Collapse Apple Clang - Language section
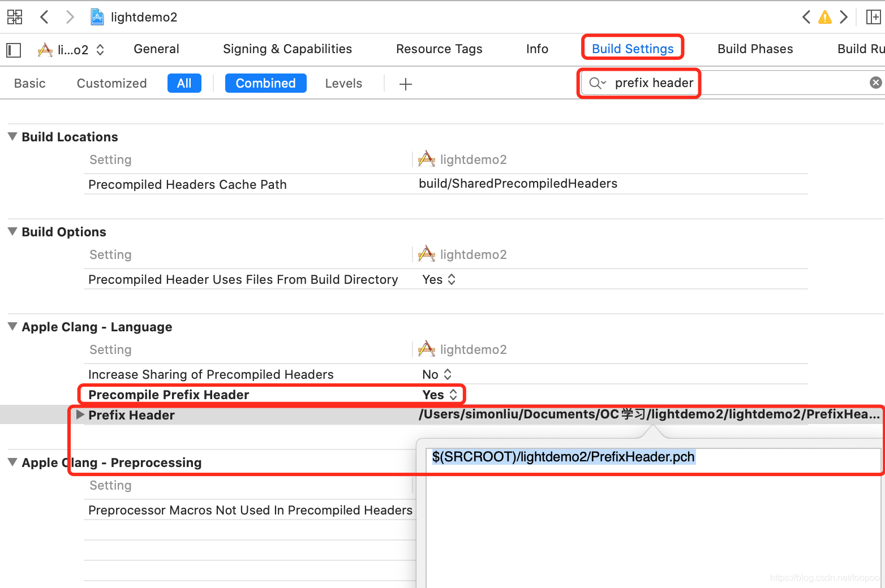This screenshot has width=885, height=588. (x=12, y=326)
